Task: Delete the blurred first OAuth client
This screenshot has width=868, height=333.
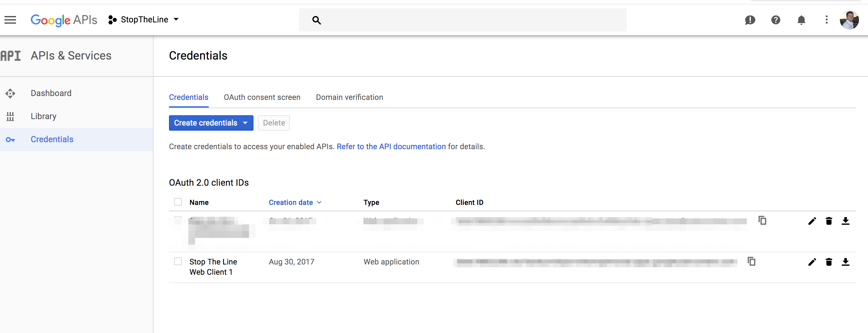Action: point(829,221)
